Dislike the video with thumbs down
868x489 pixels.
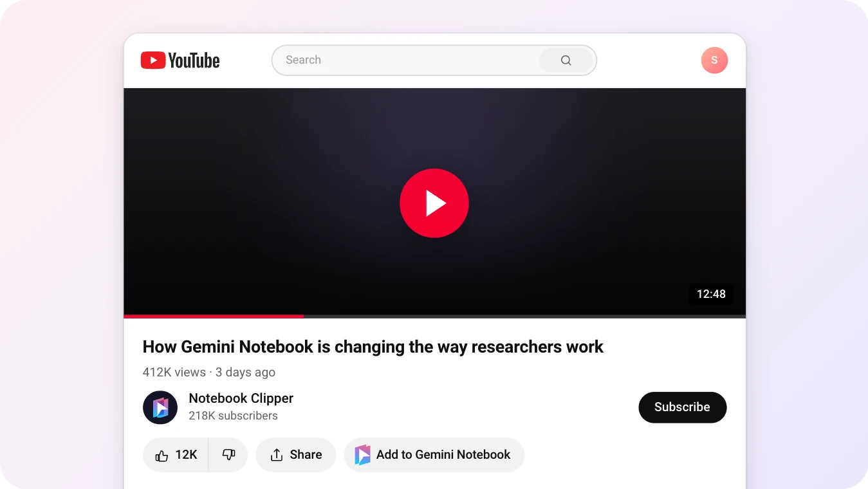tap(228, 455)
